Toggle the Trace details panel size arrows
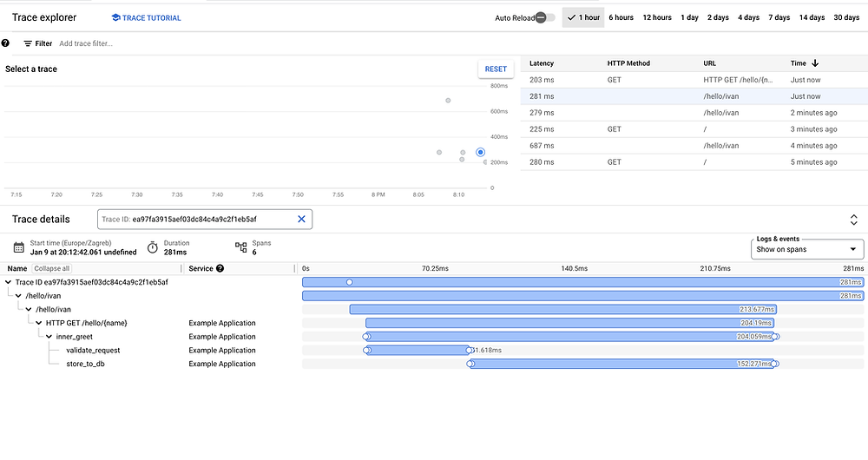Image resolution: width=868 pixels, height=460 pixels. [853, 220]
